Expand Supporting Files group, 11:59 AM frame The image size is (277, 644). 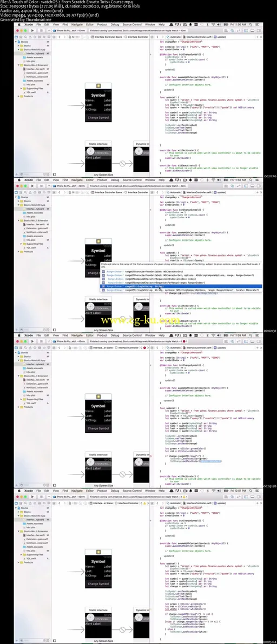point(22,399)
